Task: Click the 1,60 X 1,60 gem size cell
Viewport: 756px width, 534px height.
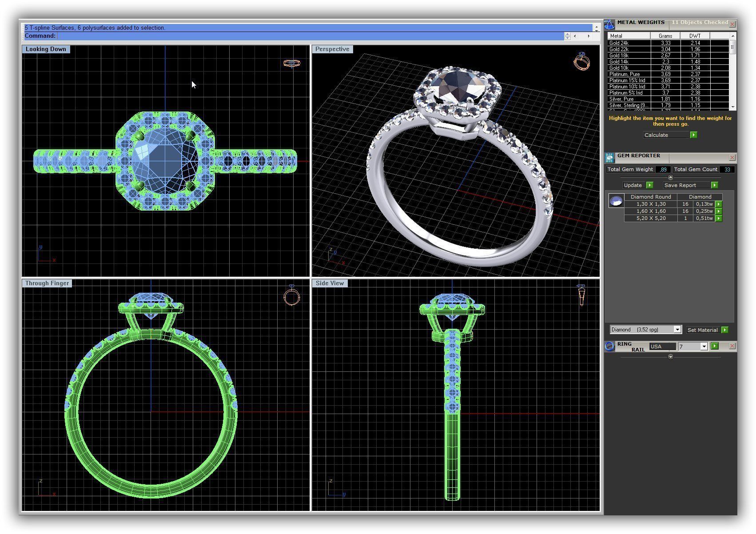Action: [x=651, y=211]
